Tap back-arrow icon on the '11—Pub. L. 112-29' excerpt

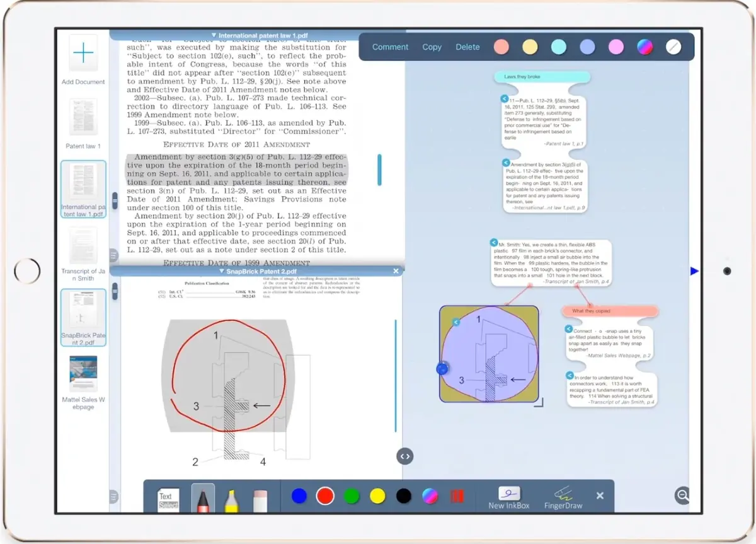coord(505,99)
